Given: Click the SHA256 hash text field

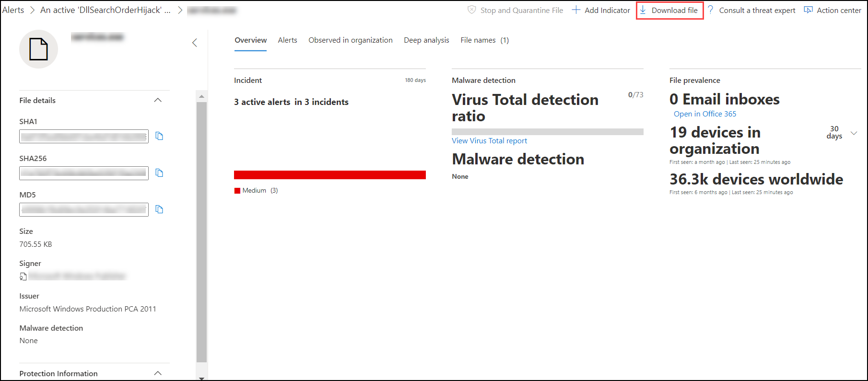Looking at the screenshot, I should (x=84, y=173).
